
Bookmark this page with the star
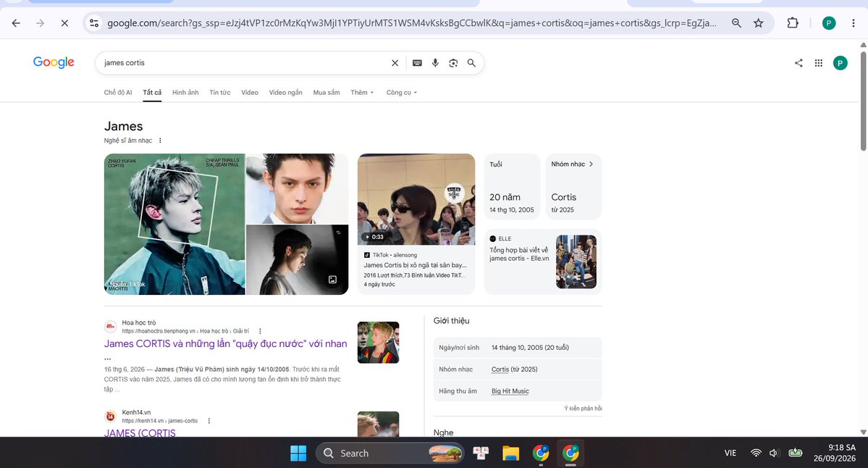tap(759, 23)
